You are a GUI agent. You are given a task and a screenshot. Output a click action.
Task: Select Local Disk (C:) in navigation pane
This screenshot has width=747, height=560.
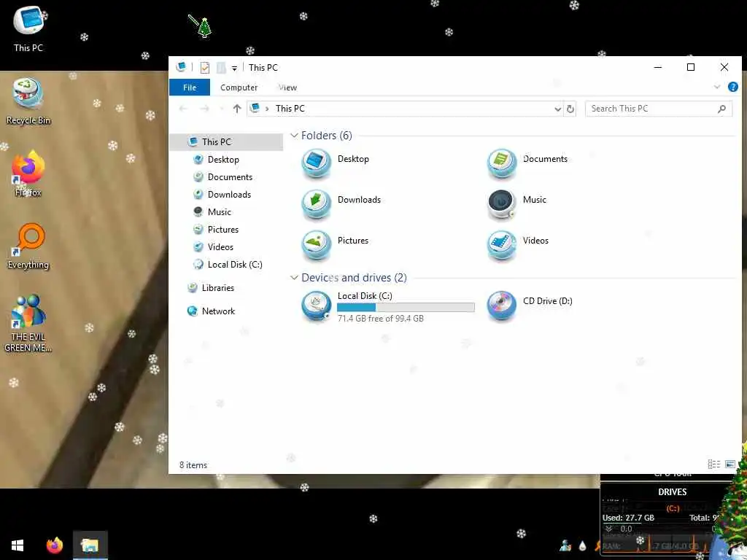tap(235, 264)
